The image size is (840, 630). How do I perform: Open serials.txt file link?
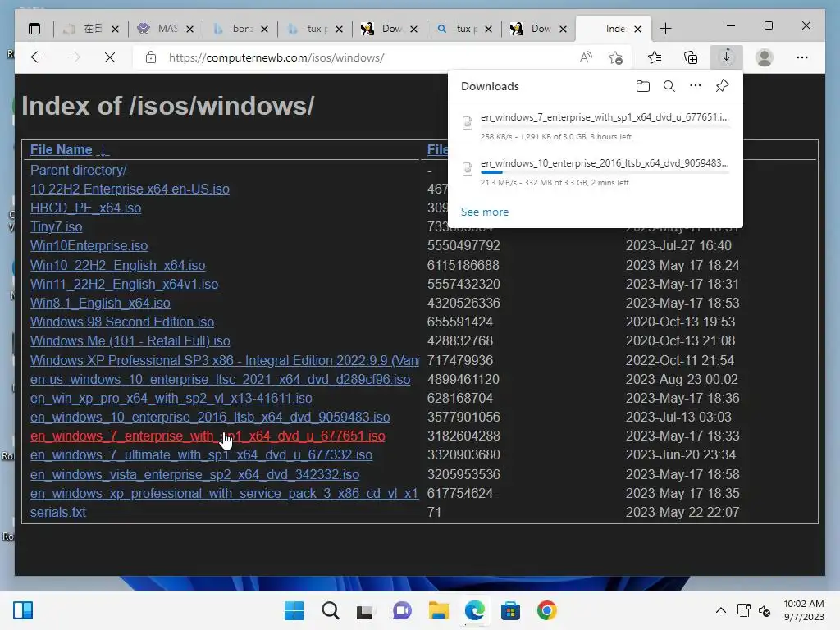58,512
